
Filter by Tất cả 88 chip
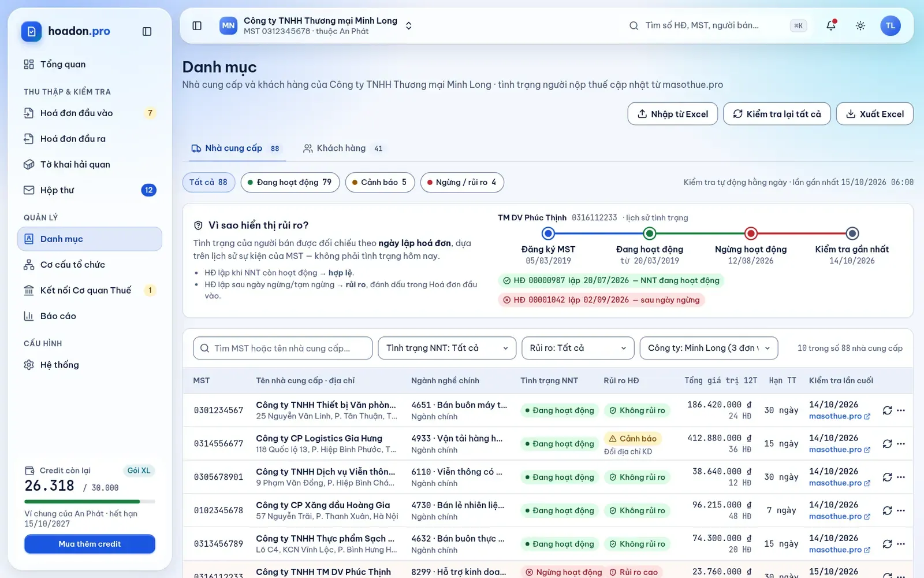click(208, 182)
